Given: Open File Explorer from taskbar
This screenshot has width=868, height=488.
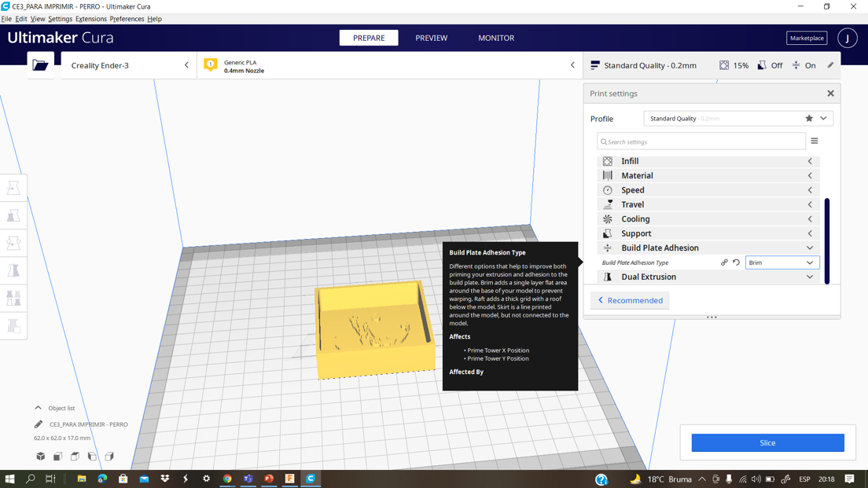Looking at the screenshot, I should click(82, 479).
